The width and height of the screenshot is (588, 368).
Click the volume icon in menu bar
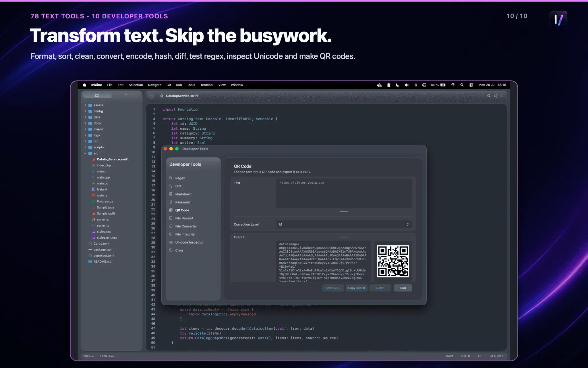pos(407,85)
